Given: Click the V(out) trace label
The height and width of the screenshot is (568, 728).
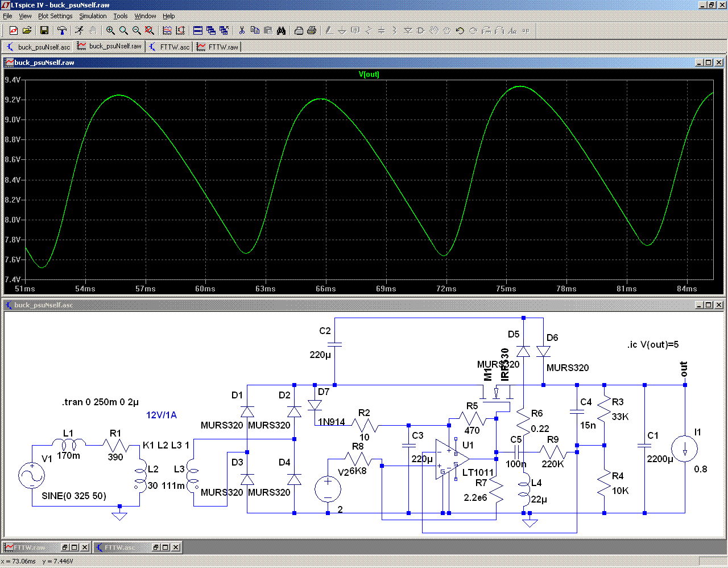Looking at the screenshot, I should [369, 75].
